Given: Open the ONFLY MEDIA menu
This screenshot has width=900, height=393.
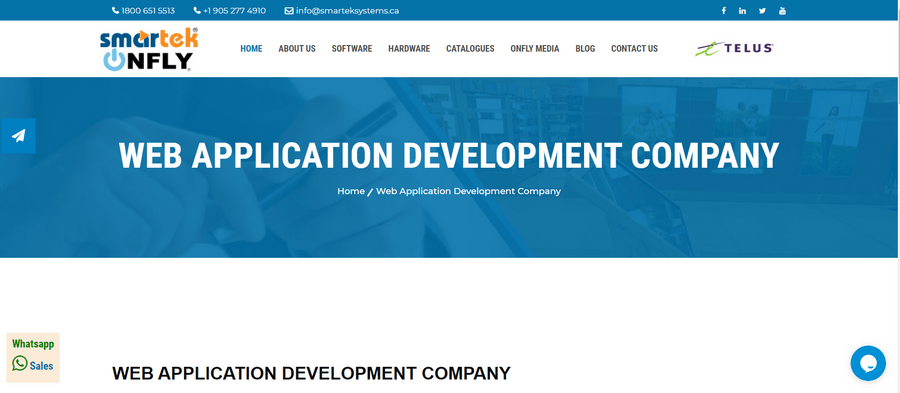Looking at the screenshot, I should click(534, 49).
